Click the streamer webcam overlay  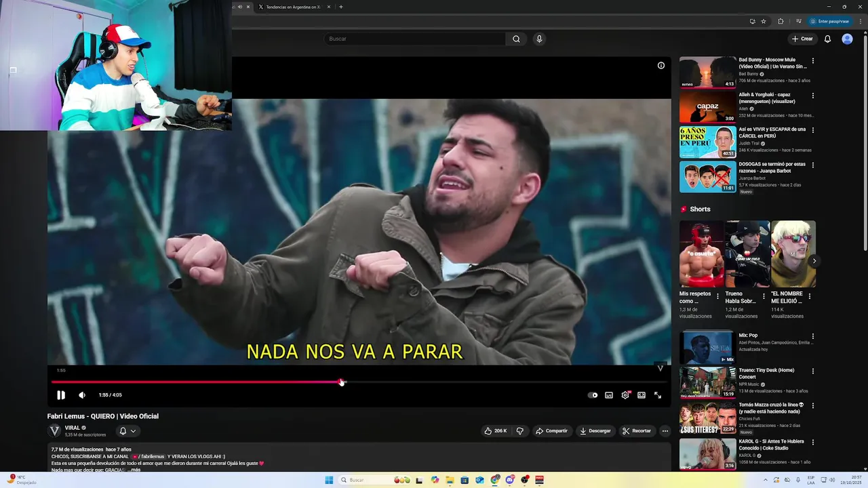click(116, 65)
